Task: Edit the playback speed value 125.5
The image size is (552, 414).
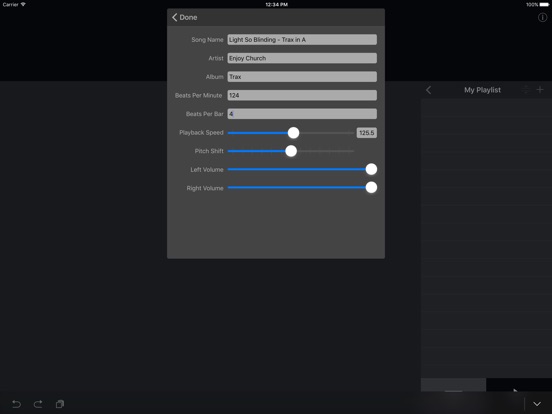Action: [366, 133]
